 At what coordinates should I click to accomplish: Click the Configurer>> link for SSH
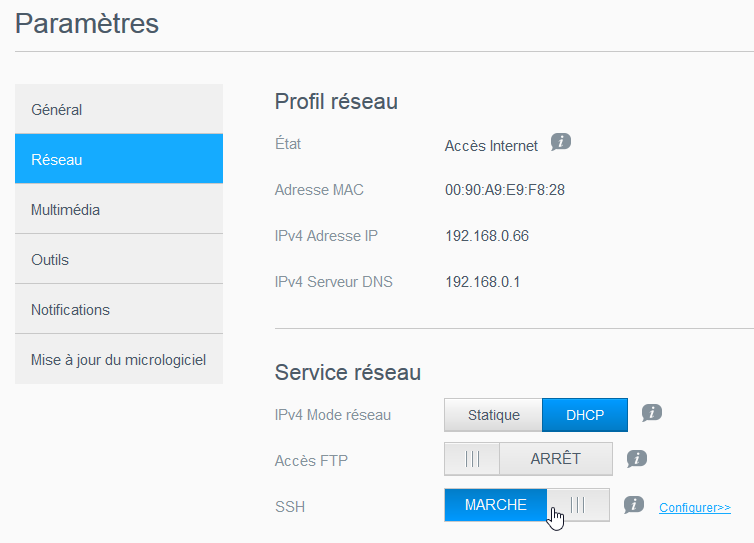pos(694,508)
